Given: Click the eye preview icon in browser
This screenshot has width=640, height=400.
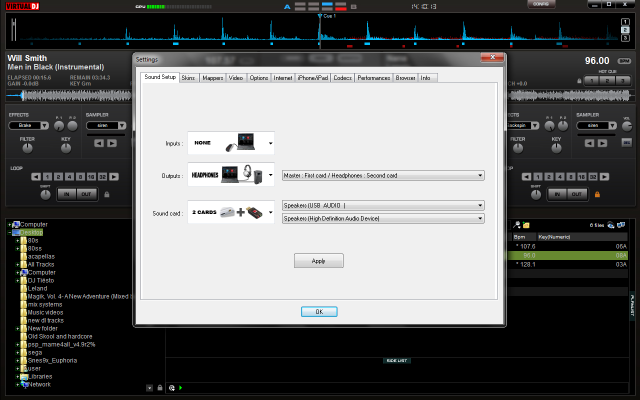Looking at the screenshot, I should 611,225.
